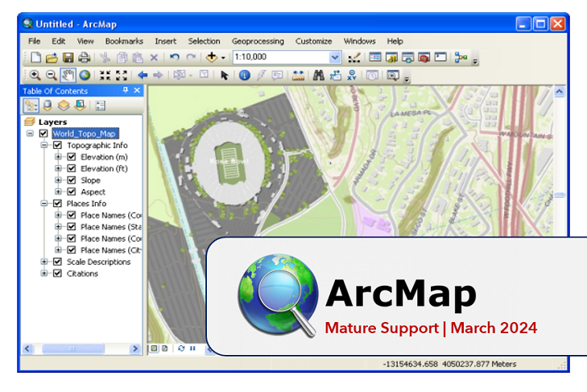Open Create Viewer Window tool
The image size is (587, 392).
pos(393,75)
